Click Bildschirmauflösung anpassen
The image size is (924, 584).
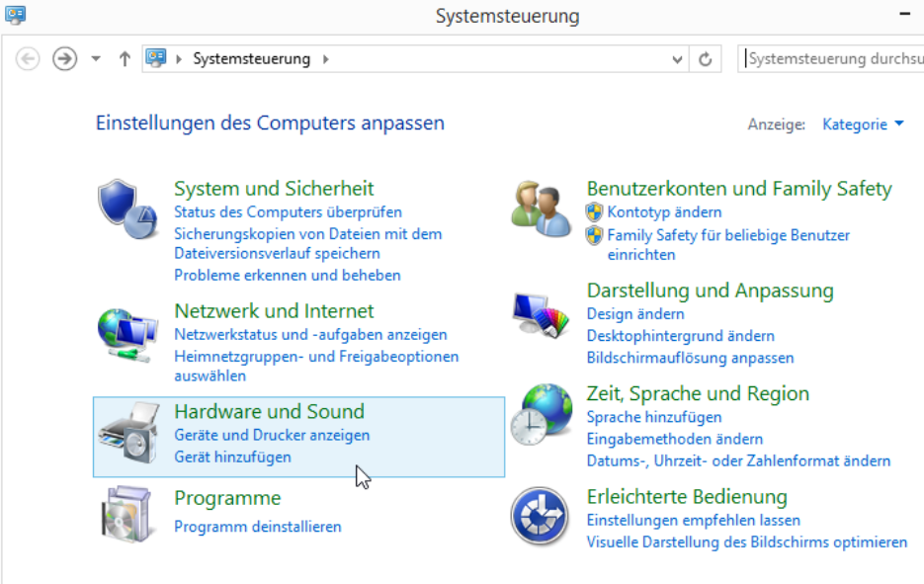click(x=690, y=358)
